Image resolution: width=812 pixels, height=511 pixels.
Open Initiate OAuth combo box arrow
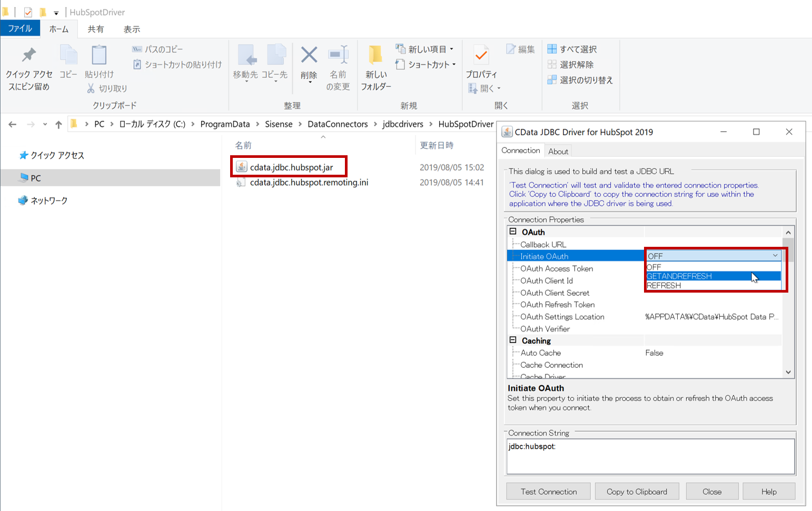[775, 256]
